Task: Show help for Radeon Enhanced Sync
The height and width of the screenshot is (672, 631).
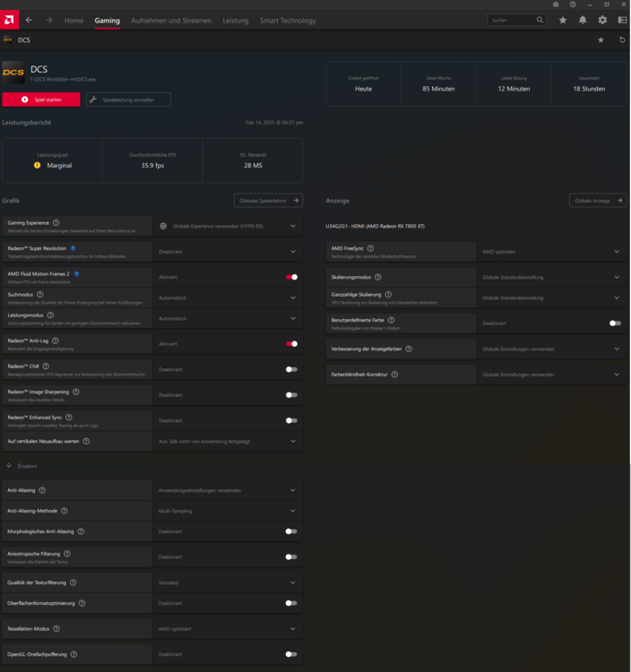Action: coord(69,418)
